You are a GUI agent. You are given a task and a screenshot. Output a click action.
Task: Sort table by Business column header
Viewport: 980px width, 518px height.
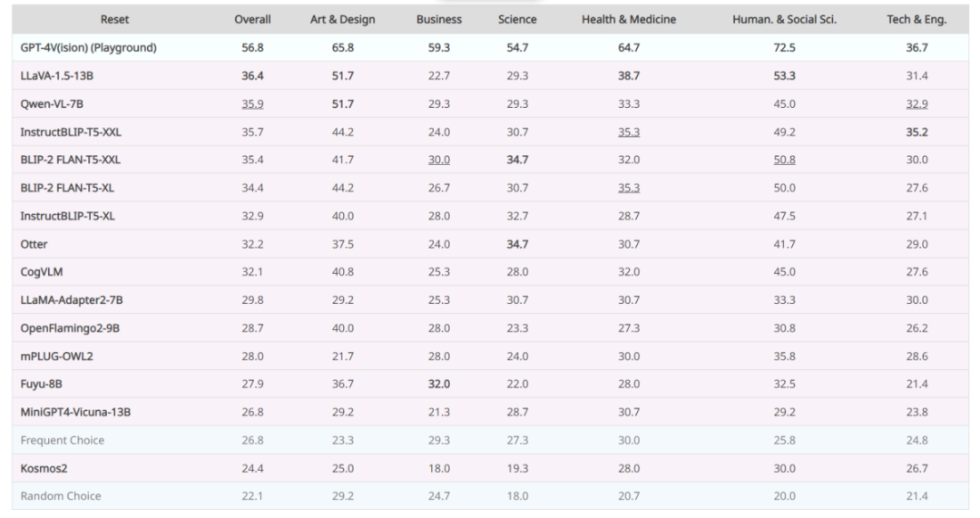coord(439,19)
